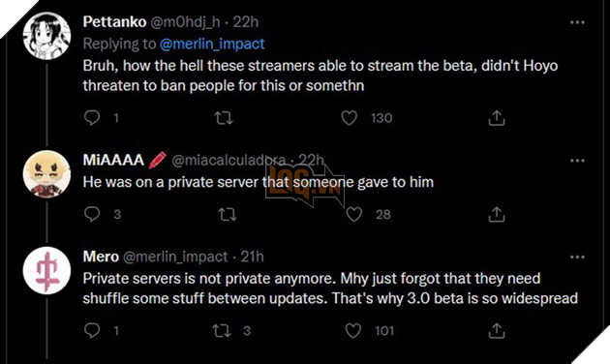The image size is (610, 364).
Task: Retweet MiAAAA's tweet
Action: pyautogui.click(x=228, y=214)
